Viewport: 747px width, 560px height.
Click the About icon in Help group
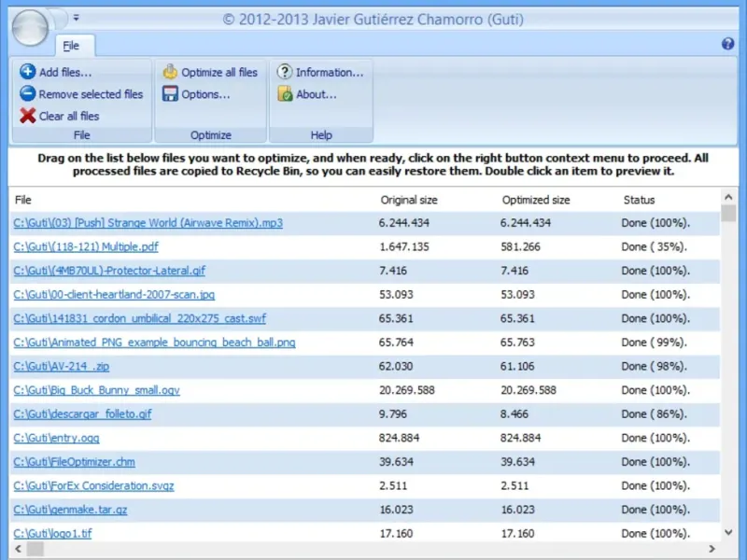[x=285, y=94]
